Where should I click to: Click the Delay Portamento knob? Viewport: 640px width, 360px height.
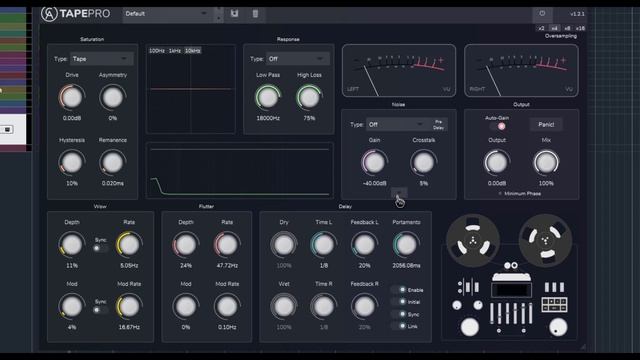(406, 244)
